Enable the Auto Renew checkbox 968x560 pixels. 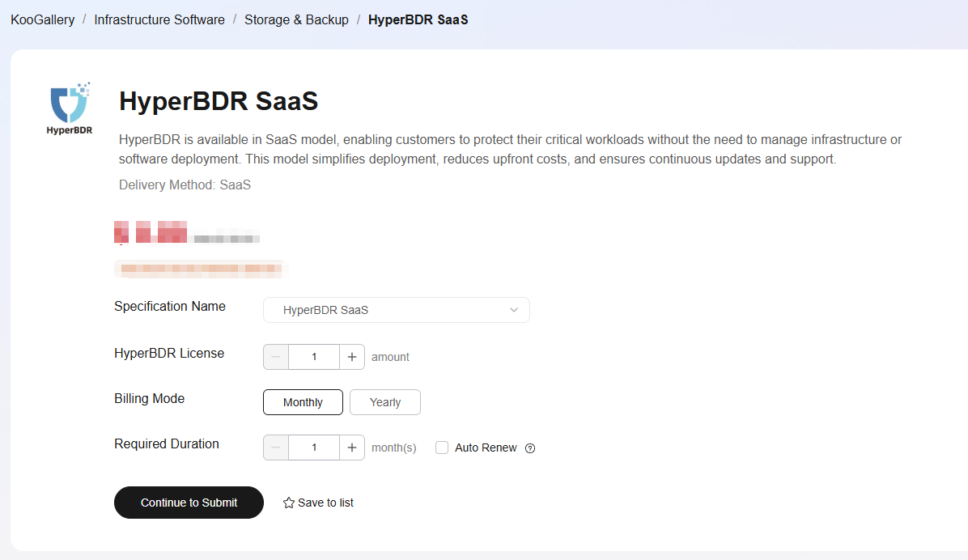click(x=442, y=448)
